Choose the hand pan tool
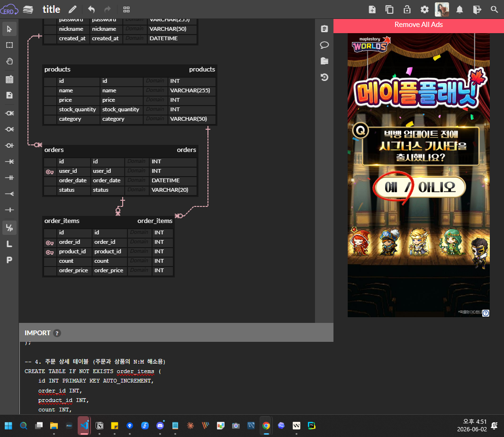 click(9, 61)
